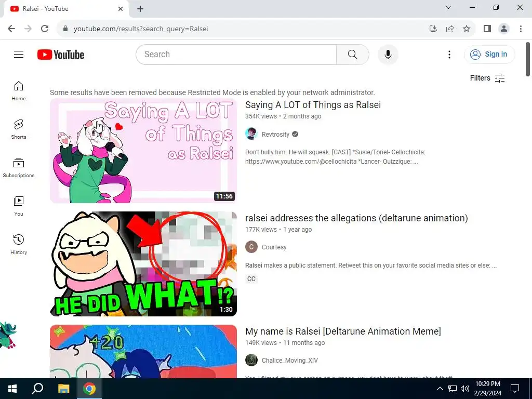Open the taskbar clock and date
This screenshot has height=399, width=532.
pos(487,389)
